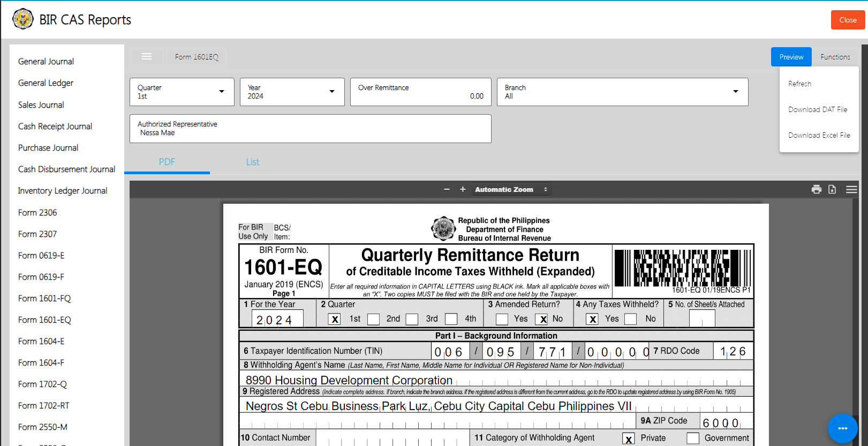Zoom out the PDF viewer
The width and height of the screenshot is (868, 446).
coord(447,189)
